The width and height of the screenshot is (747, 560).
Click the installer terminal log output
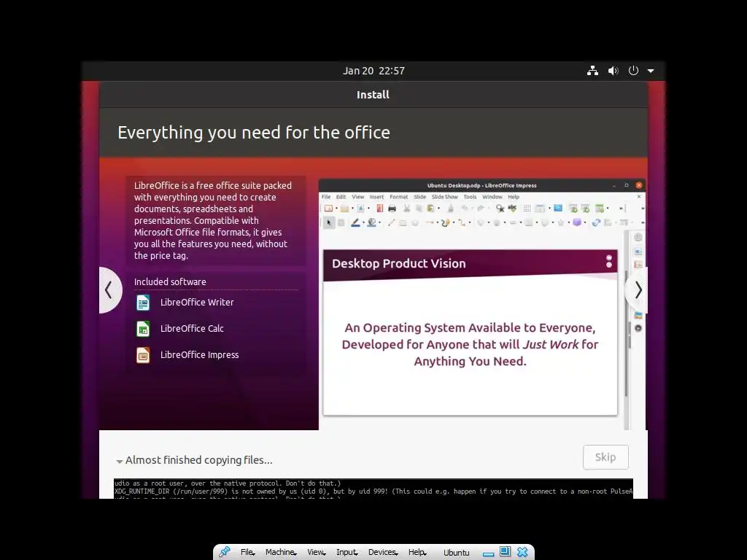click(x=373, y=489)
